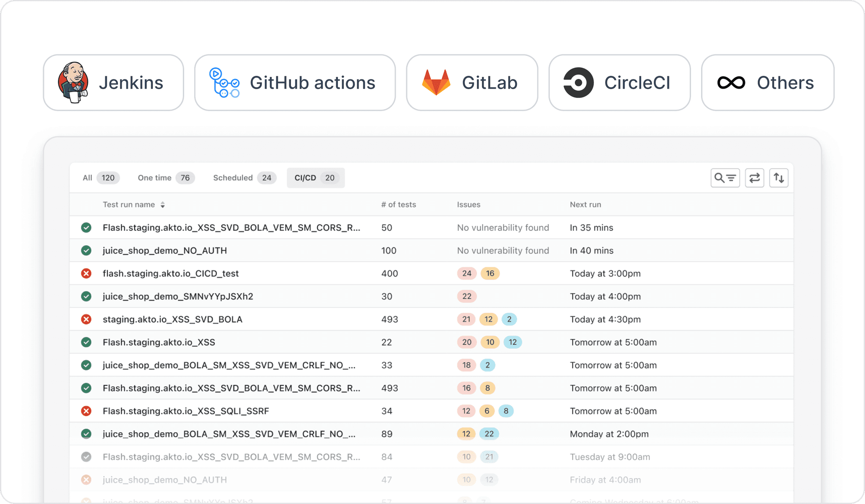Viewport: 865px width, 504px height.
Task: Toggle the failed status on Flash.staging.akto.io_XSS_SQLI_SSRF
Action: click(86, 411)
